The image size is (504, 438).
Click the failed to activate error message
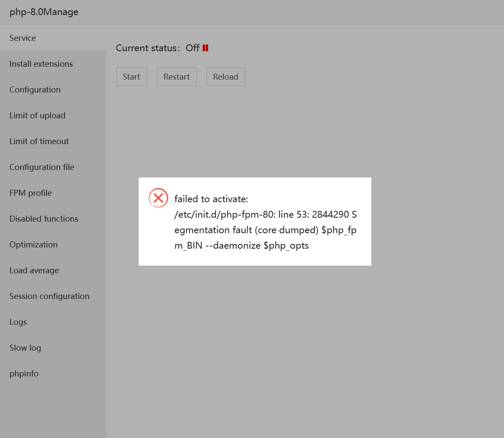(x=265, y=222)
